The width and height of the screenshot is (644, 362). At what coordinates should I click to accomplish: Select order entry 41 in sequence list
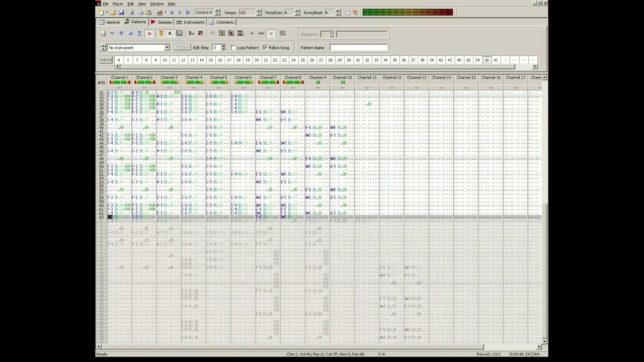pos(496,60)
